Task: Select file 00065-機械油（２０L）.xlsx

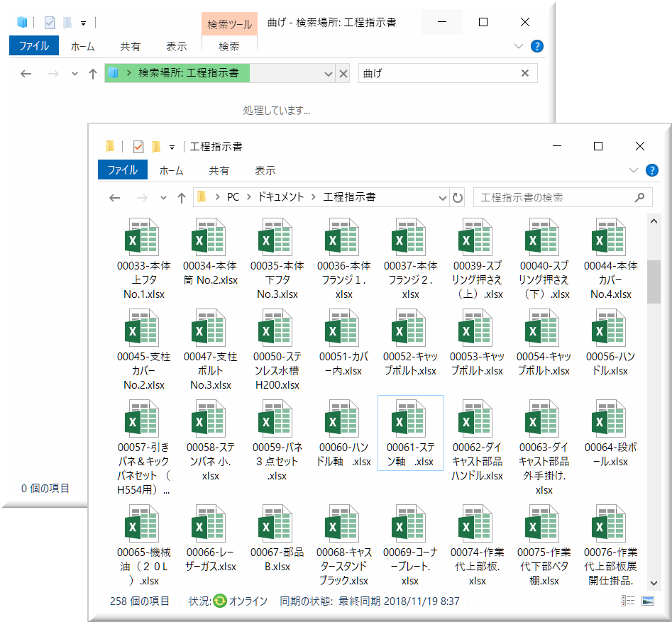Action: click(x=143, y=545)
